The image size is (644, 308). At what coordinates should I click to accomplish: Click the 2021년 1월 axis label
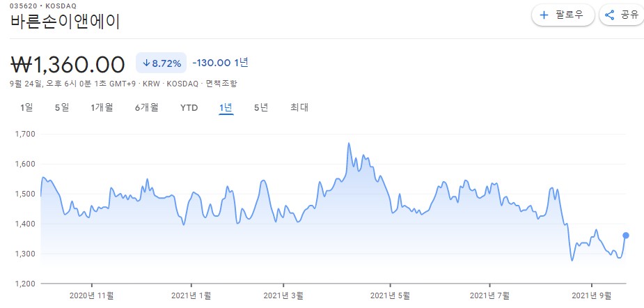tap(191, 295)
